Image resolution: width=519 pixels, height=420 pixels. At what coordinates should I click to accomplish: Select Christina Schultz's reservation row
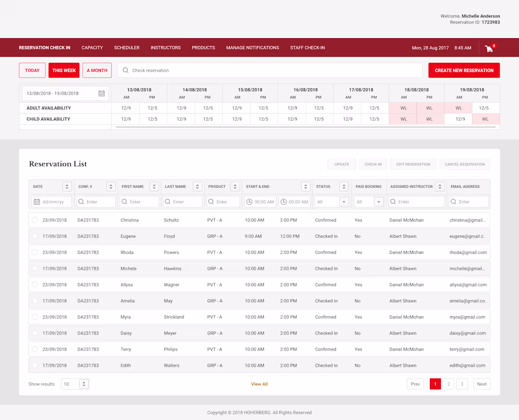[x=34, y=220]
